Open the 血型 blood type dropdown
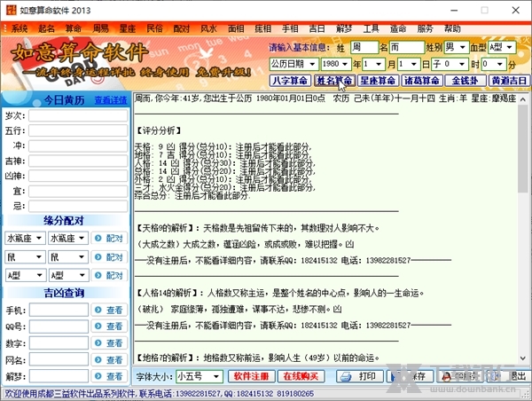Image resolution: width=532 pixels, height=401 pixels. point(502,47)
